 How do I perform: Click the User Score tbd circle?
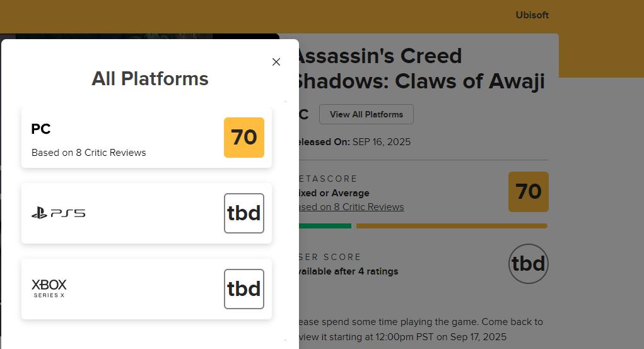528,264
